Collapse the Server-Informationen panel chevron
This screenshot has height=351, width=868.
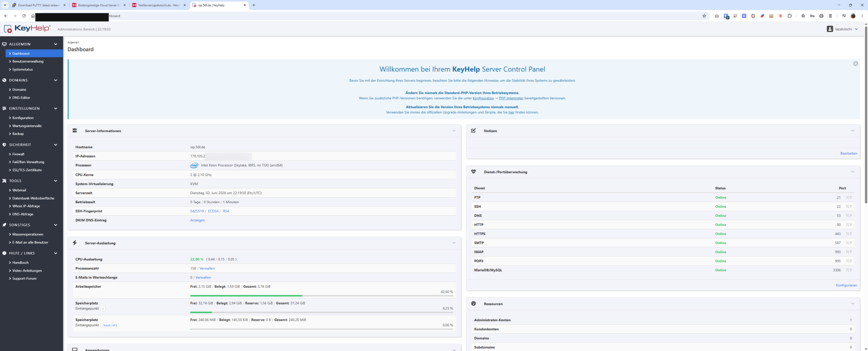454,131
